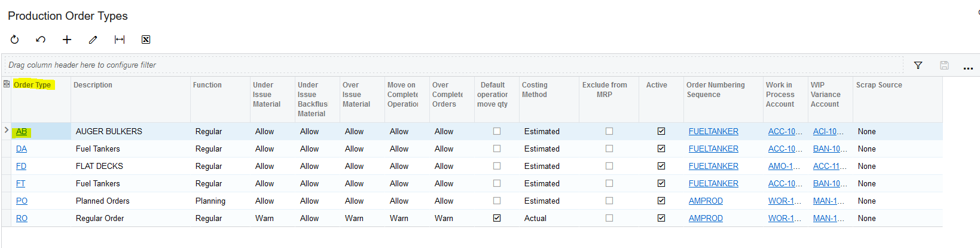Image resolution: width=980 pixels, height=248 pixels.
Task: Click the Undo (cancel) icon
Action: (41, 40)
